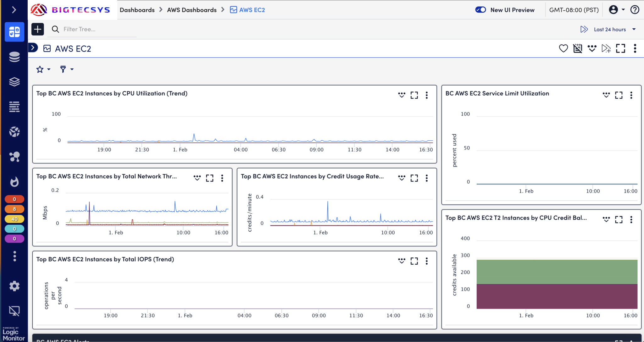The width and height of the screenshot is (644, 342).
Task: Click the BIGTECSYS logo
Action: coord(70,10)
